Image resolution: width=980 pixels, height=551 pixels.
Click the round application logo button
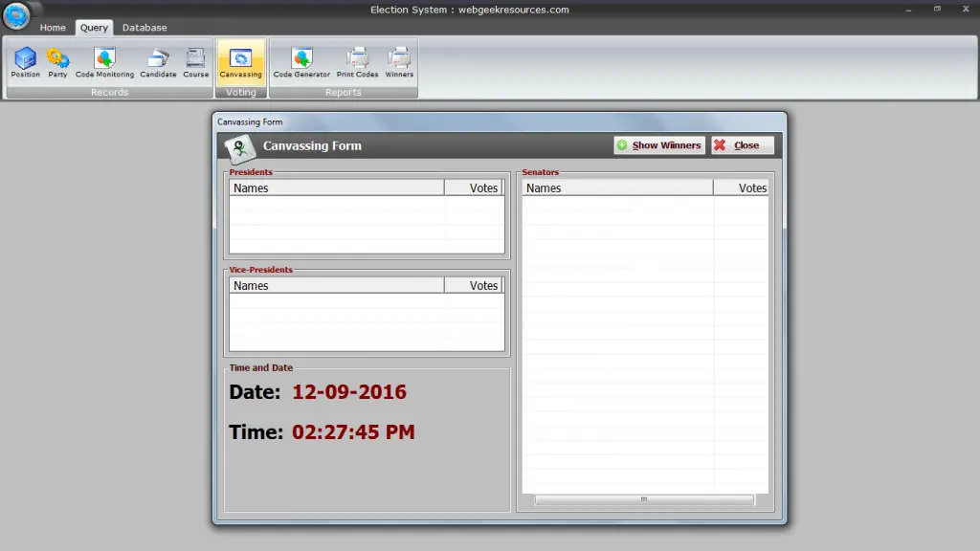[x=16, y=15]
